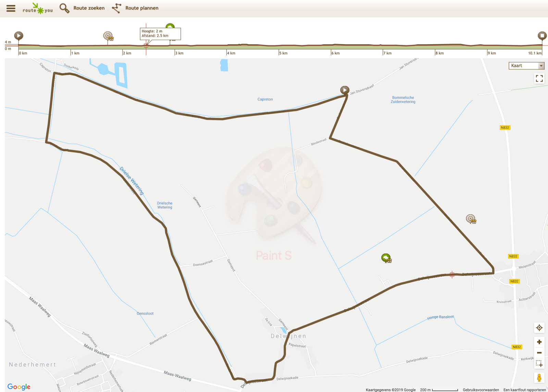Activate the area selection zoom tool
The image size is (548, 392).
click(x=539, y=363)
